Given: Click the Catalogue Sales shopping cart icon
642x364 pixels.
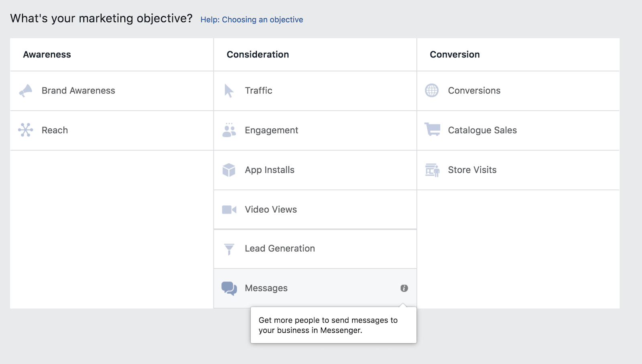Looking at the screenshot, I should (x=432, y=130).
